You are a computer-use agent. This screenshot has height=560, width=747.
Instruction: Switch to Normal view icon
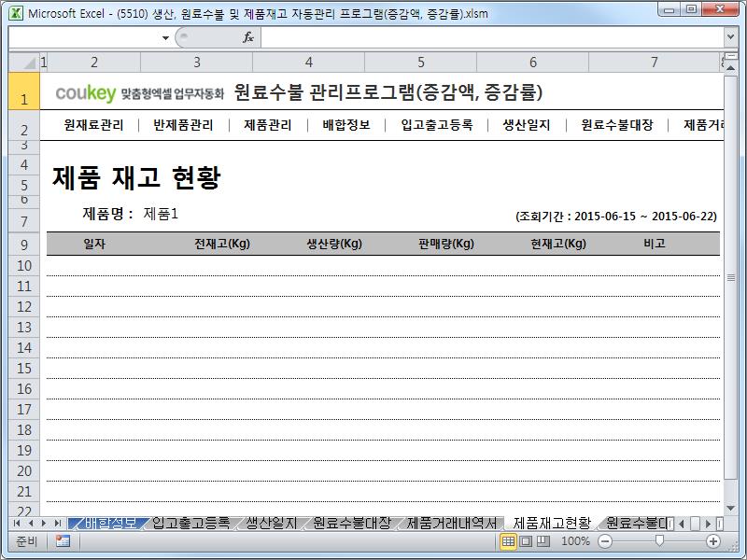(x=508, y=541)
